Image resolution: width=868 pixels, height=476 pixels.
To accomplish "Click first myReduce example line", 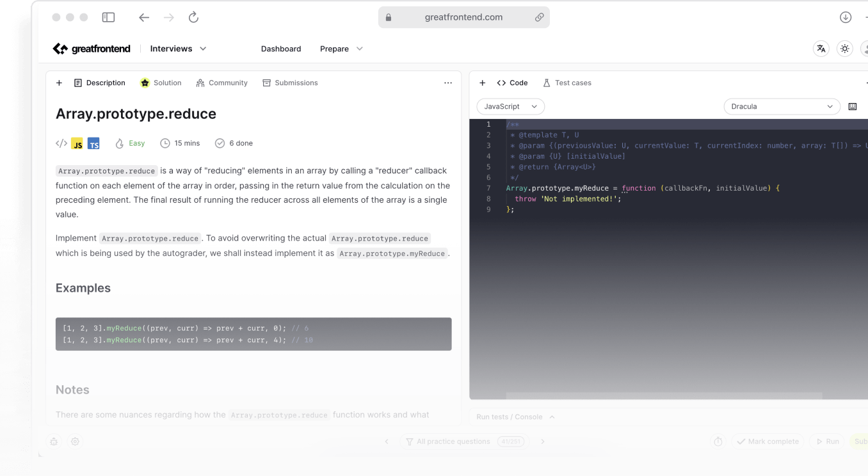I will (x=186, y=328).
